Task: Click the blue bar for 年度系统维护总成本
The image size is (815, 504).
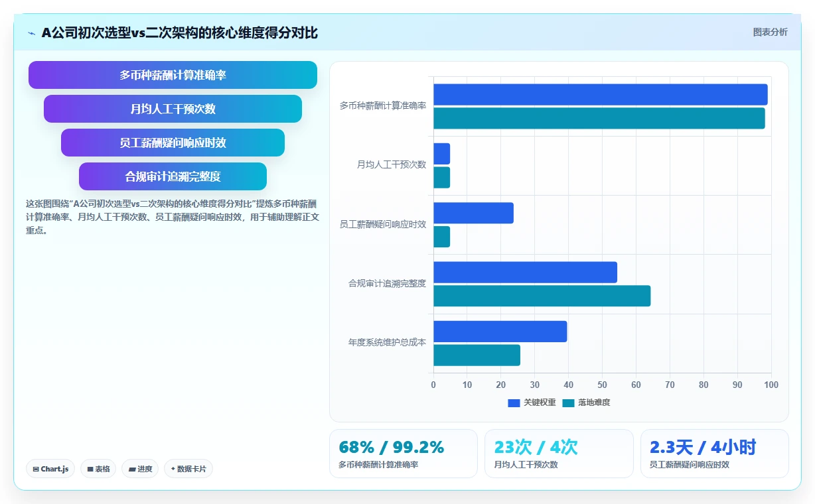Action: 500,332
